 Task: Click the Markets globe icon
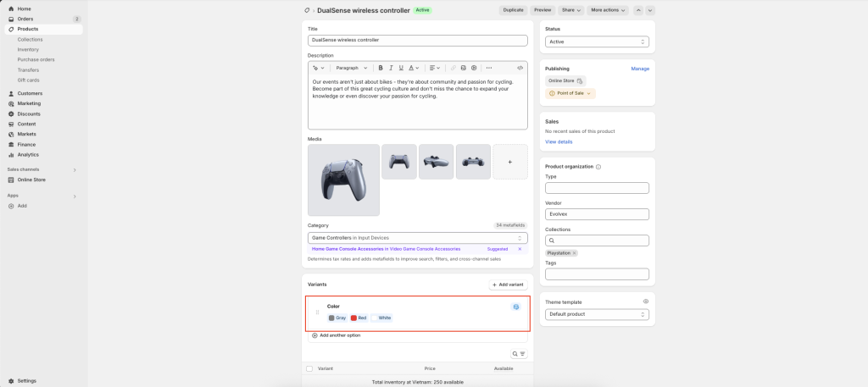11,134
